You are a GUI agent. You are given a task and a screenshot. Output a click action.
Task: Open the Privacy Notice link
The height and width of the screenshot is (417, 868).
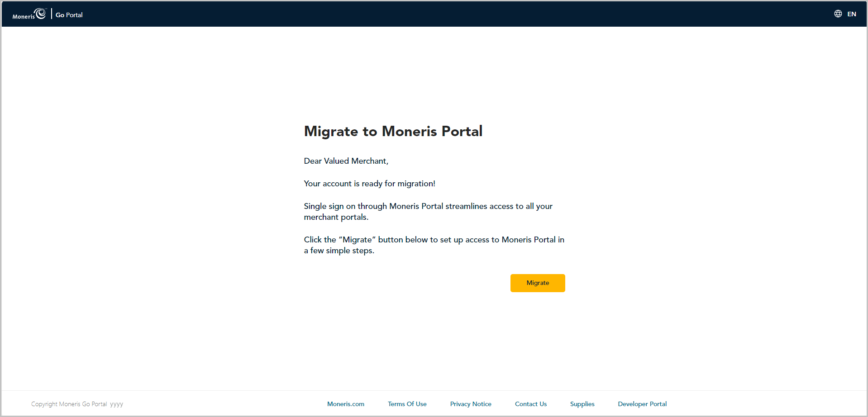pos(471,404)
